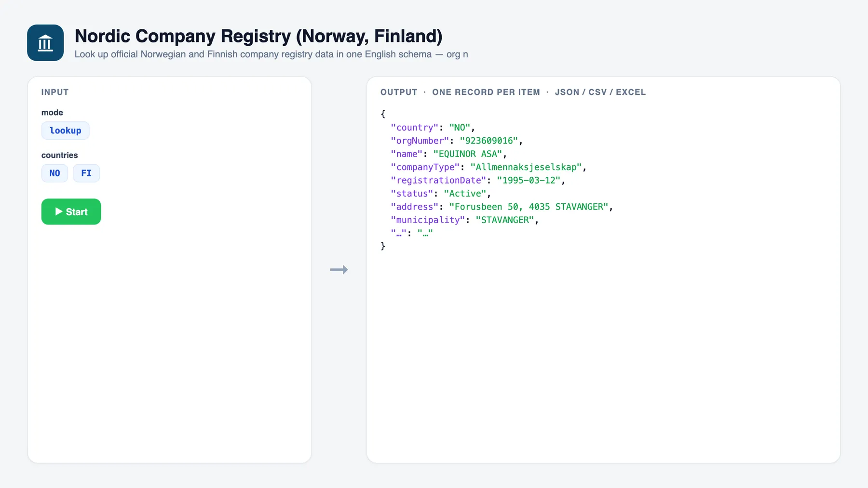Screen dimensions: 868x488
Task: Click the FI country chip
Action: pos(86,173)
